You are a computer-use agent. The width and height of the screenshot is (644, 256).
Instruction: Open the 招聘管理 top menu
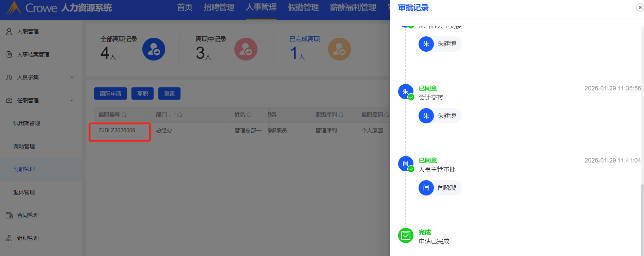219,7
